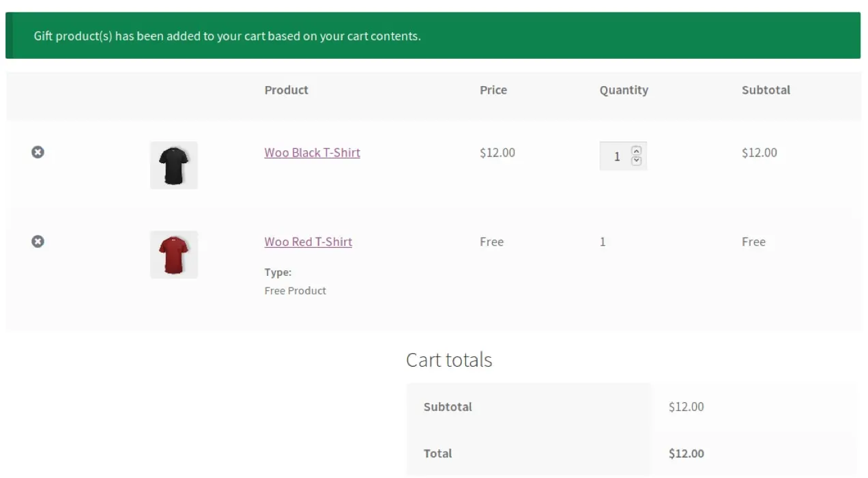The width and height of the screenshot is (868, 478).
Task: Click the red t-shirt thumbnail image
Action: 173,254
